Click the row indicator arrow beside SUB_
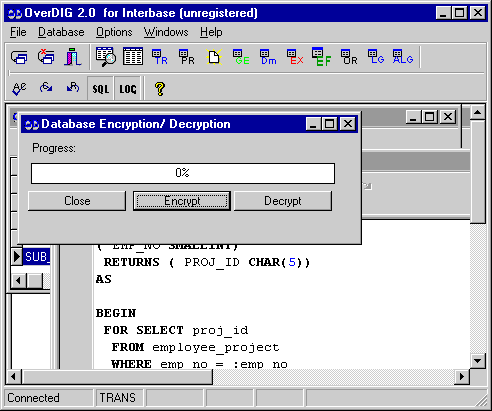 (17, 257)
